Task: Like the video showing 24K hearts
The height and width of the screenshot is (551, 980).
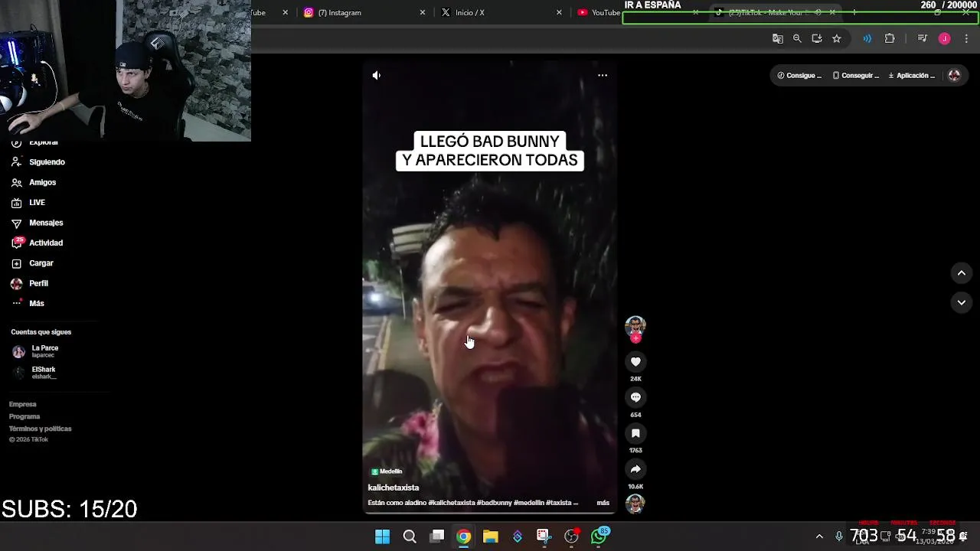Action: [x=635, y=362]
